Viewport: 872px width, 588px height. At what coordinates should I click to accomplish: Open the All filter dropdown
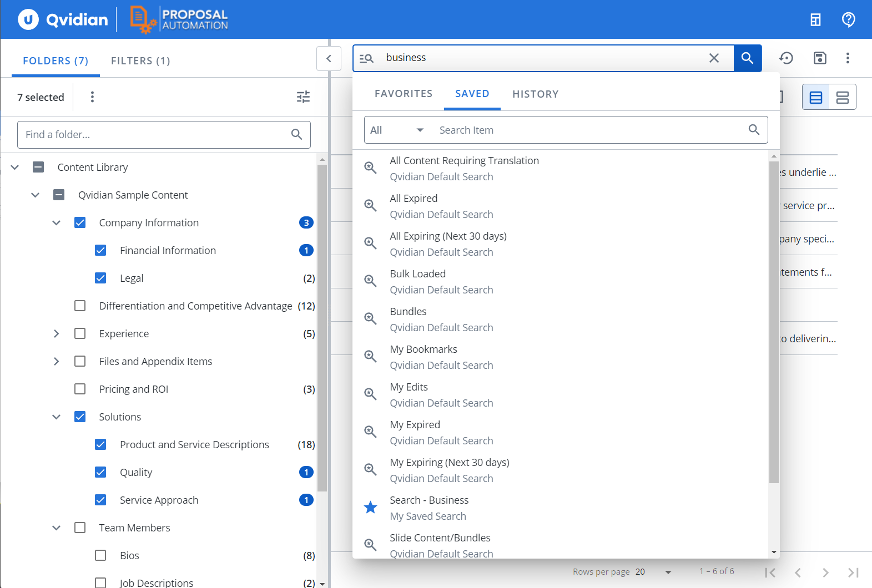point(397,130)
